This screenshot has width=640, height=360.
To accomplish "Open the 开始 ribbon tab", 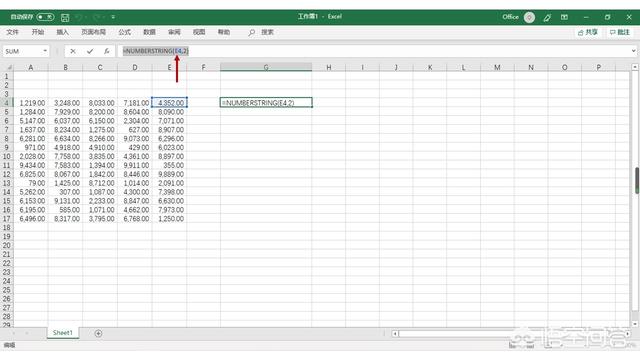I will [38, 32].
